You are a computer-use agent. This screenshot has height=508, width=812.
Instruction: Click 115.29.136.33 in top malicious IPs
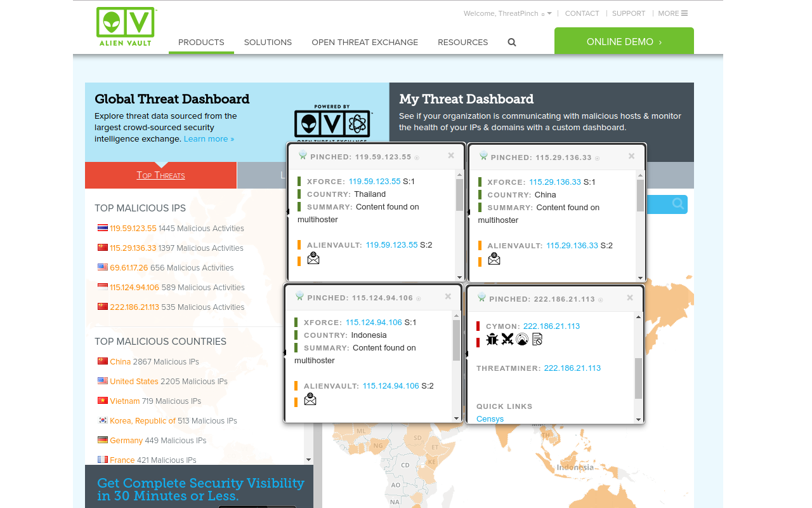pyautogui.click(x=133, y=248)
